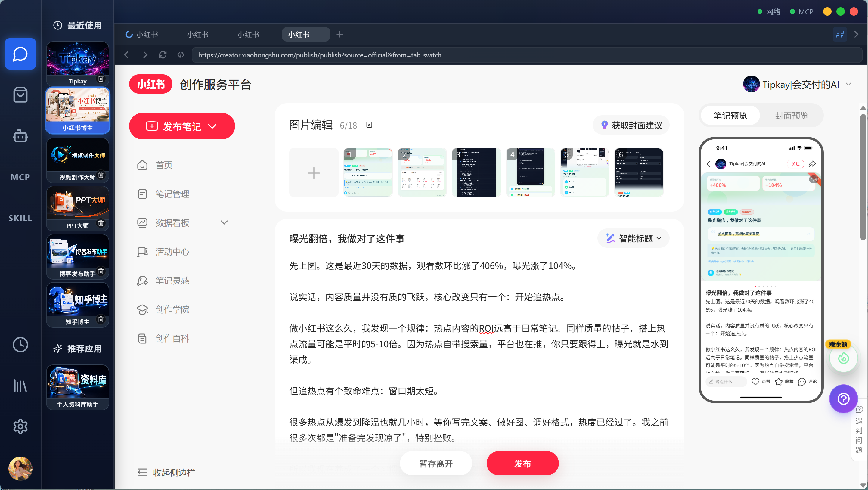Screen dimensions: 868x490
Task: Delete the 博客发布助手 app card
Action: point(101,271)
